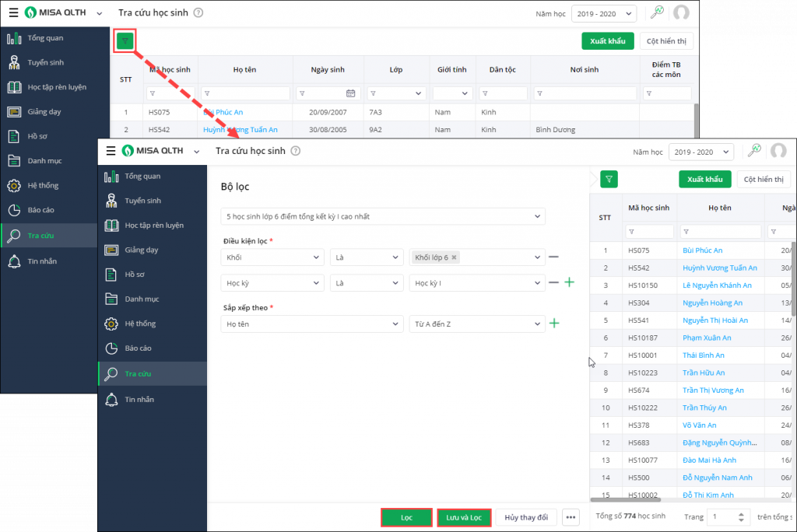Screen dimensions: 797x532
Task: Click calendar icon in Ngày sinh filter
Action: tap(351, 93)
